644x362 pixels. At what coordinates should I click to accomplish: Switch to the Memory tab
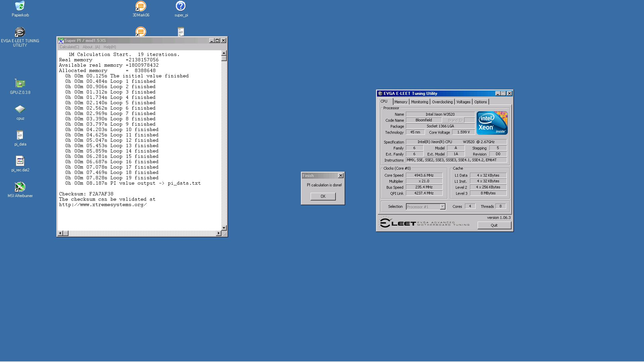click(401, 102)
